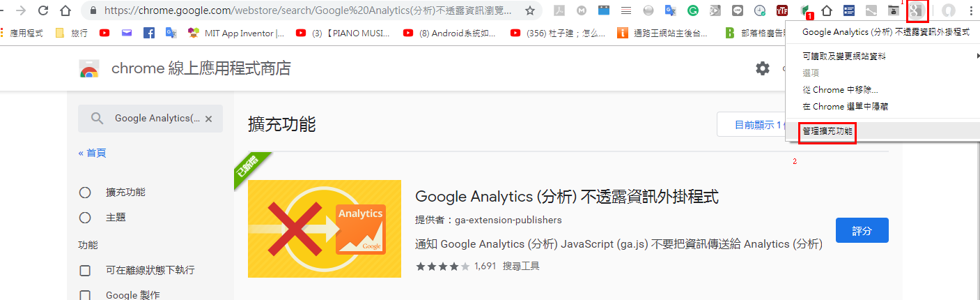Open the Chrome profile avatar
The width and height of the screenshot is (980, 300).
(x=948, y=10)
